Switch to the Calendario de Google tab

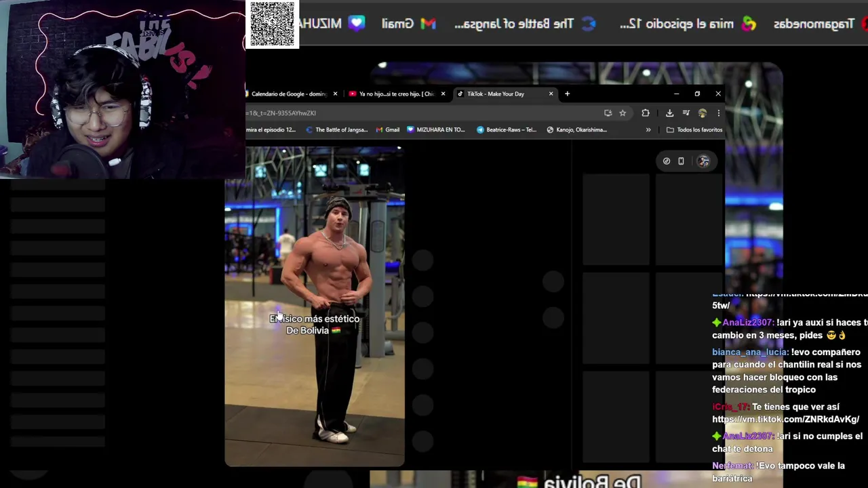(x=290, y=94)
